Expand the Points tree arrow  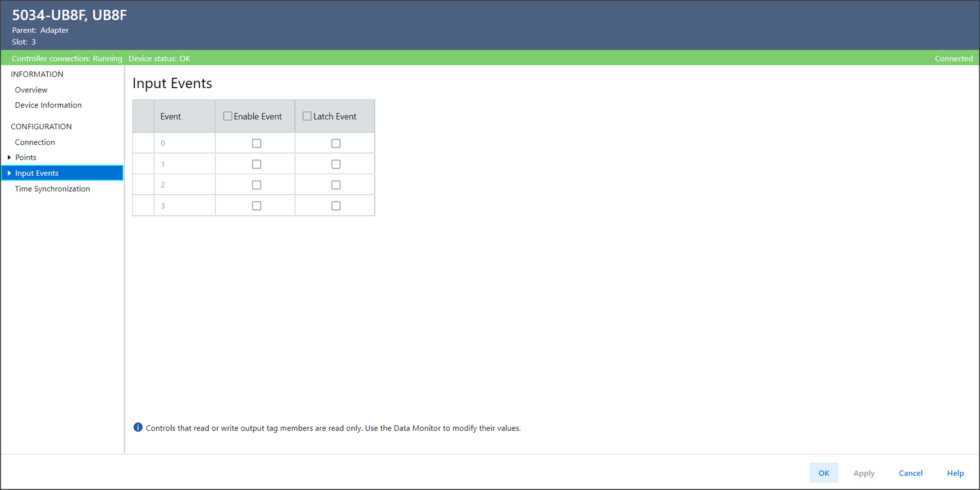pyautogui.click(x=9, y=157)
